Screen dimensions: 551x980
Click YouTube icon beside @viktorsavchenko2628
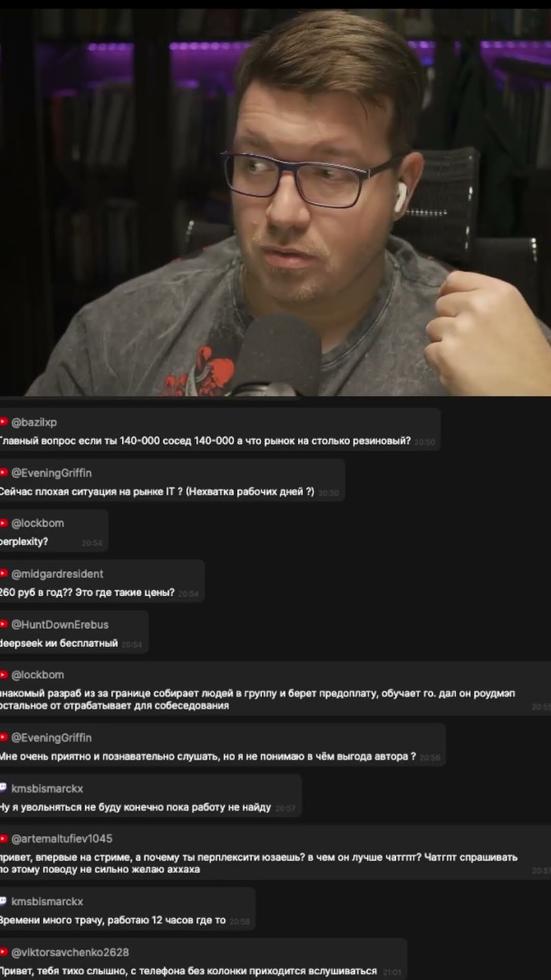tap(3, 952)
